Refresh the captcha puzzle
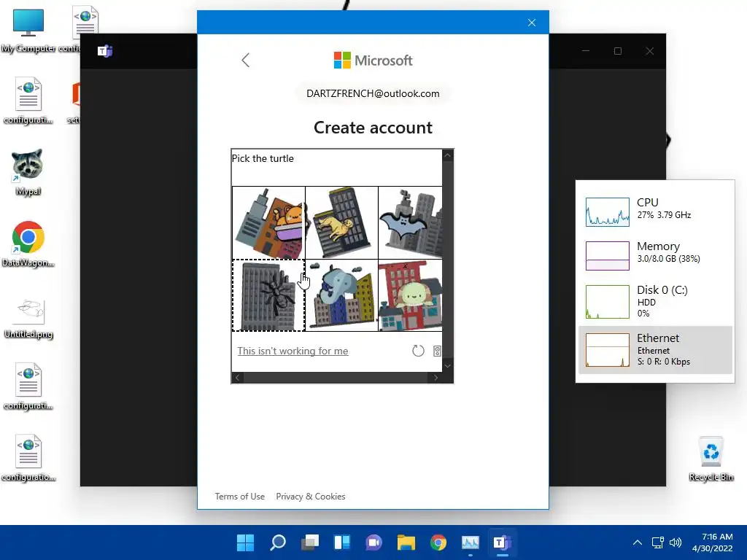This screenshot has width=747, height=560. coord(418,351)
